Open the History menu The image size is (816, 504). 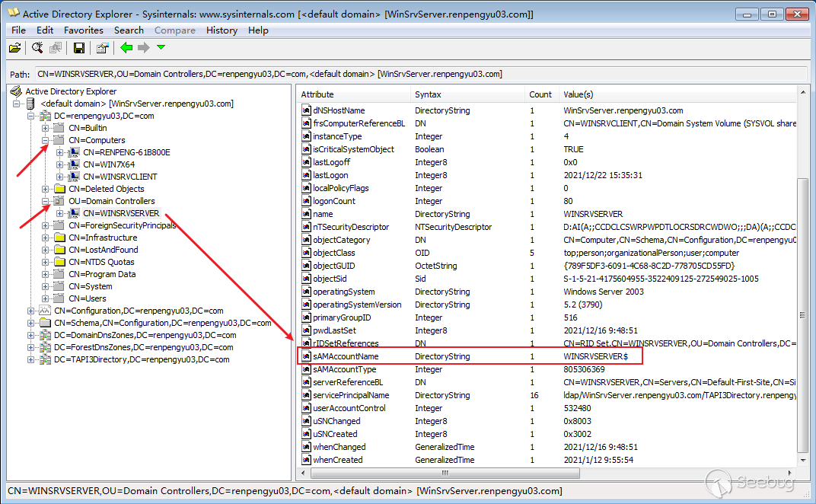(222, 30)
